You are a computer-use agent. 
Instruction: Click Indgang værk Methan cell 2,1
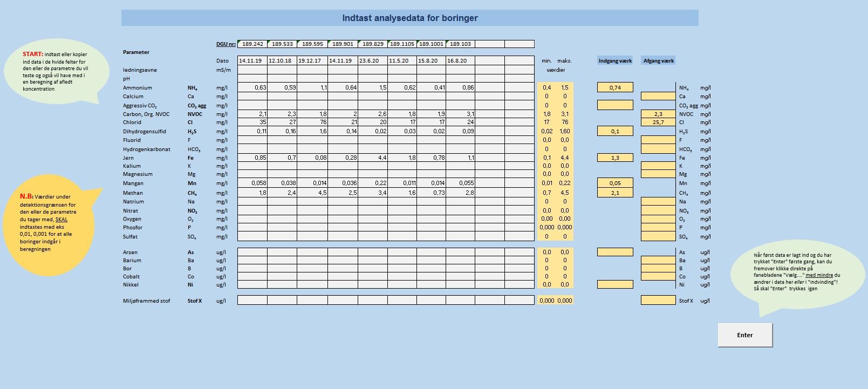point(615,193)
